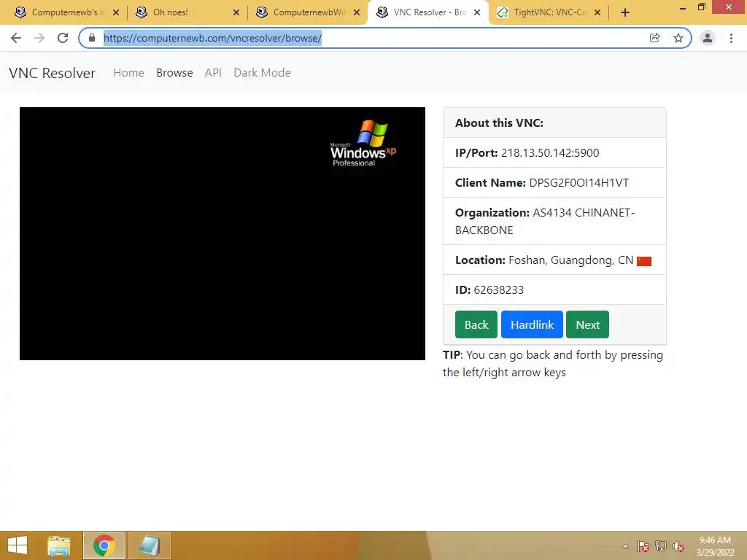Click the IP/Port value 218.13.50.142:5900
Screen dimensions: 747x560
550,153
